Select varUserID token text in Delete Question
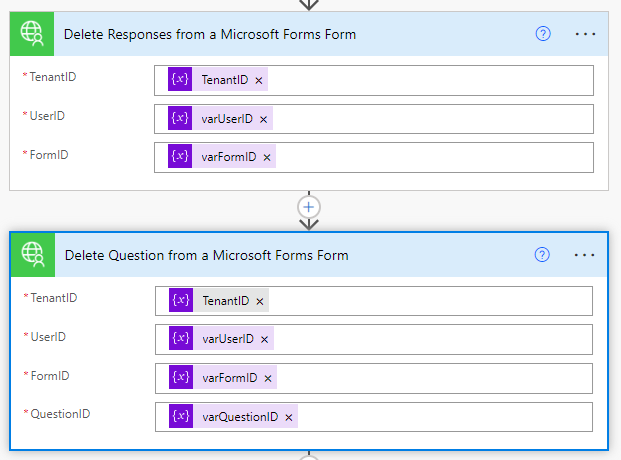 (228, 339)
